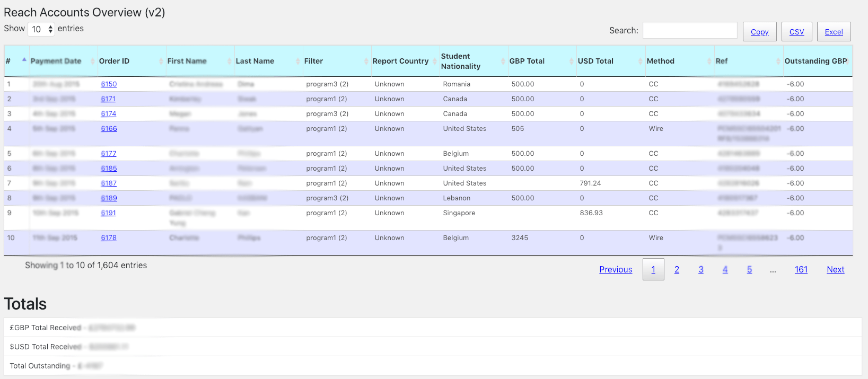Click Showing 1 to 10 of 1,604 entries
Screen dimensions: 868x379
pyautogui.click(x=86, y=265)
